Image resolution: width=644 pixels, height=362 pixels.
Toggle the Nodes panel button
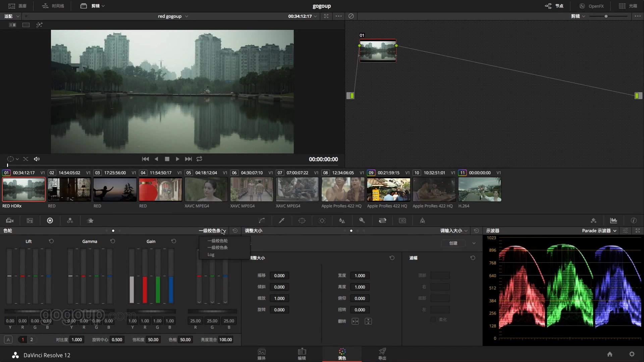554,6
